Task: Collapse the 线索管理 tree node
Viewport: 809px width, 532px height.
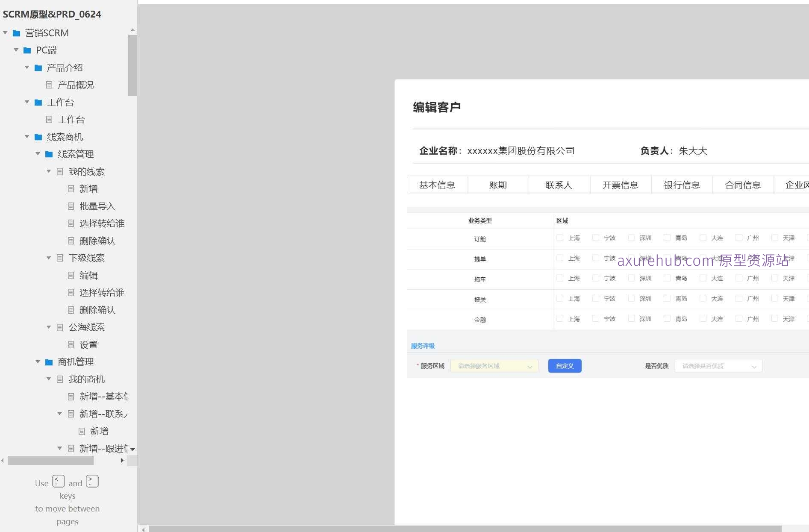Action: coord(38,154)
